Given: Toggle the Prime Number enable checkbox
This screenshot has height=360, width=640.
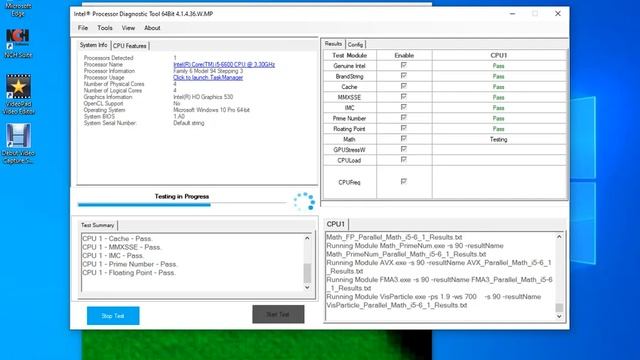Looking at the screenshot, I should [404, 118].
